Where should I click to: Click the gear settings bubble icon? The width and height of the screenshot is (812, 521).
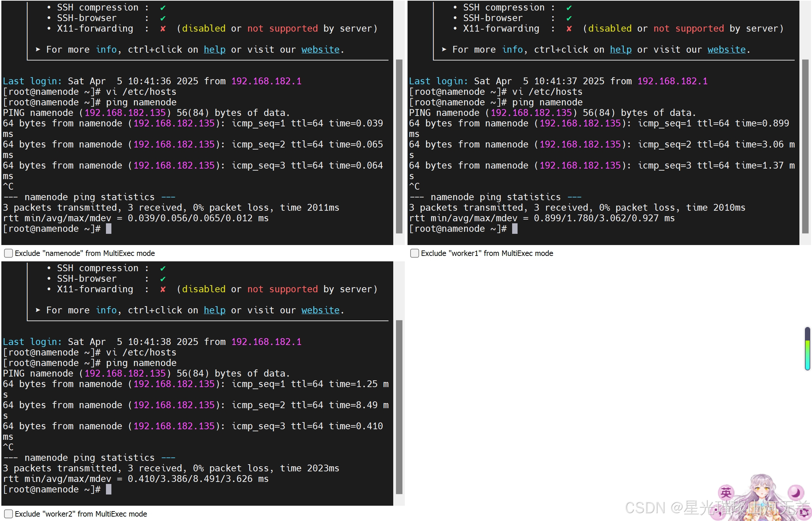804,513
